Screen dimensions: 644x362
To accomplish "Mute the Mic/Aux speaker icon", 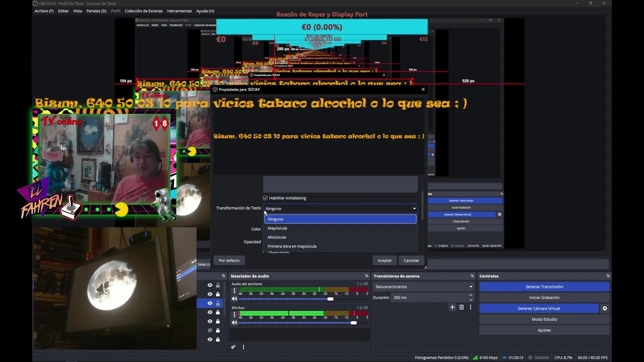I will (x=234, y=323).
